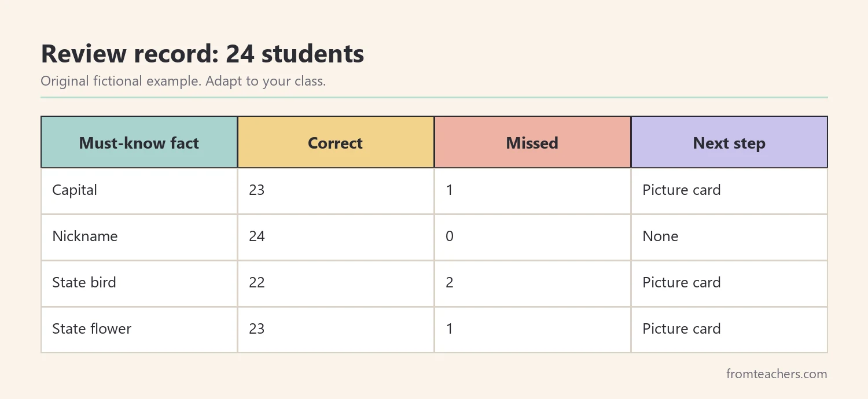Open the fromteachers.com link
The height and width of the screenshot is (399, 868).
tap(777, 374)
